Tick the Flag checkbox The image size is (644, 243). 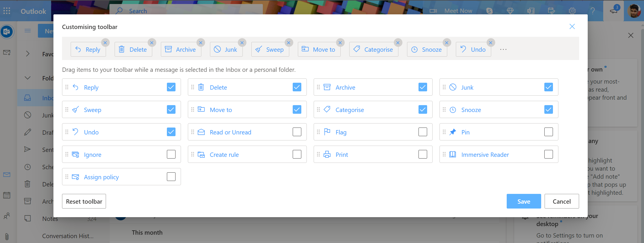coord(423,132)
